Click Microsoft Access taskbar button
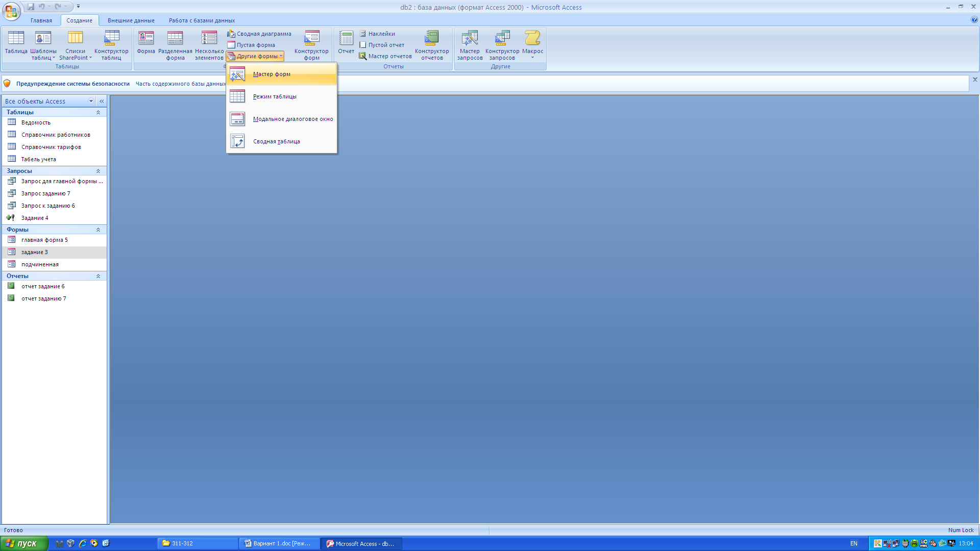 click(x=361, y=543)
